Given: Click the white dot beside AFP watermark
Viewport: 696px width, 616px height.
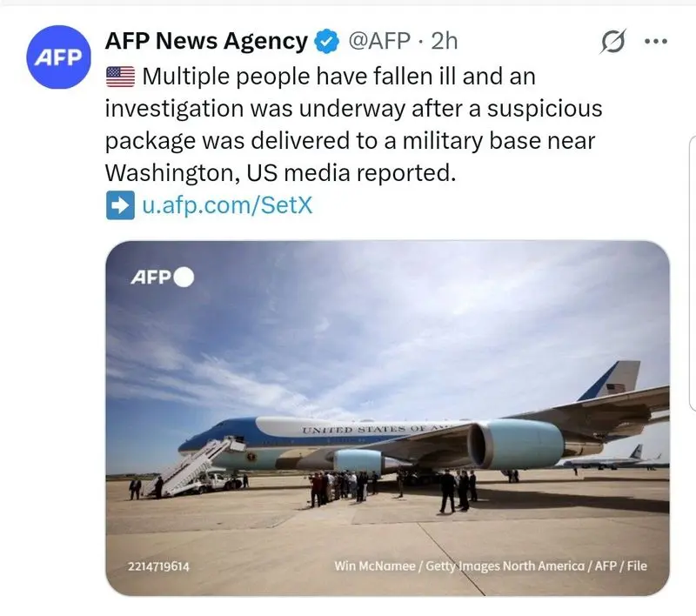Looking at the screenshot, I should [x=184, y=278].
